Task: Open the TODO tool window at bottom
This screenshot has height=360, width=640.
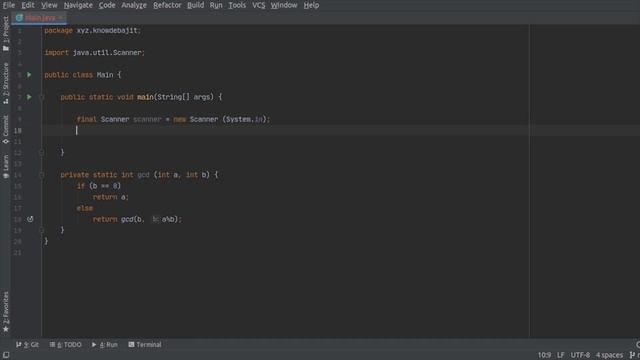Action: (x=65, y=345)
